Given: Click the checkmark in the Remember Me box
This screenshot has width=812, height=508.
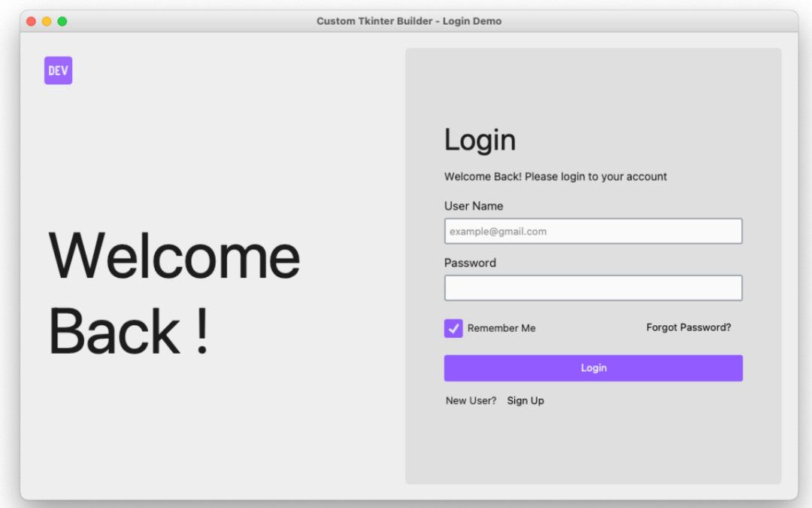Looking at the screenshot, I should 453,328.
